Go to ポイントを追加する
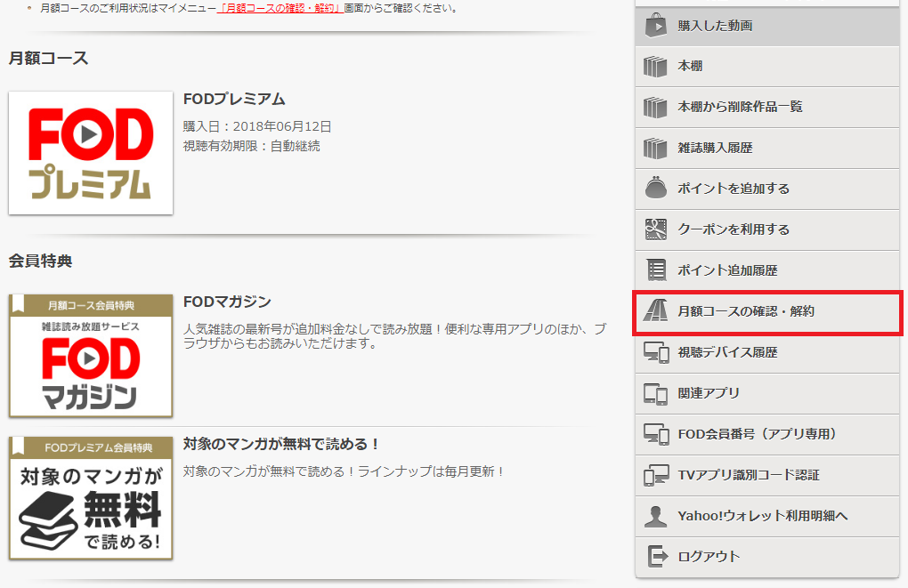908x588 pixels. 767,189
